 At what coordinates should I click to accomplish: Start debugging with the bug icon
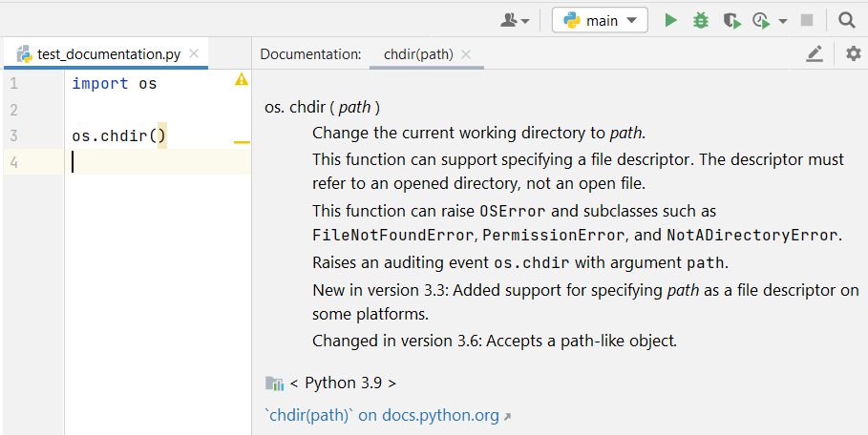coord(701,20)
